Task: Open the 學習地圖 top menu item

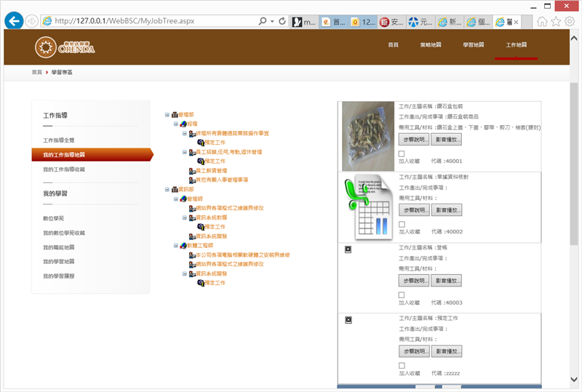Action: pos(473,45)
